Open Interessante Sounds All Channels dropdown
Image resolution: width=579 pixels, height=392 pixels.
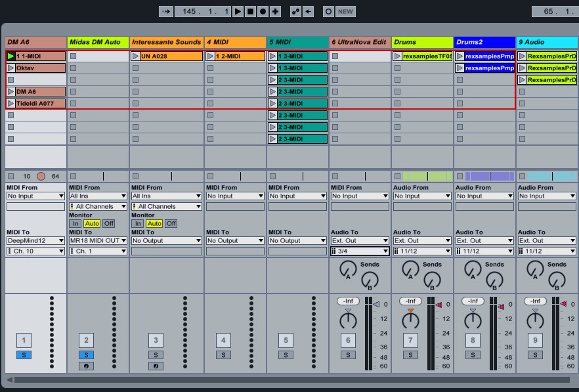click(167, 207)
